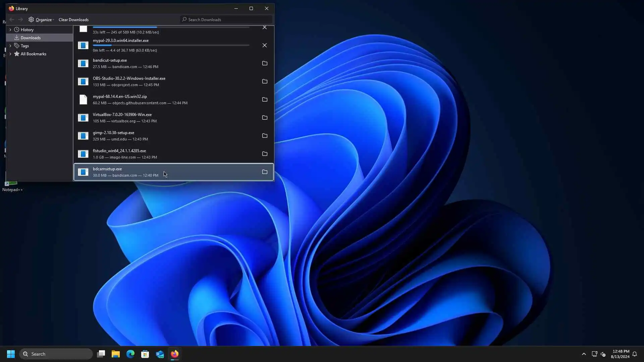The width and height of the screenshot is (644, 362).
Task: Click the Clear Downloads button
Action: coord(73,20)
